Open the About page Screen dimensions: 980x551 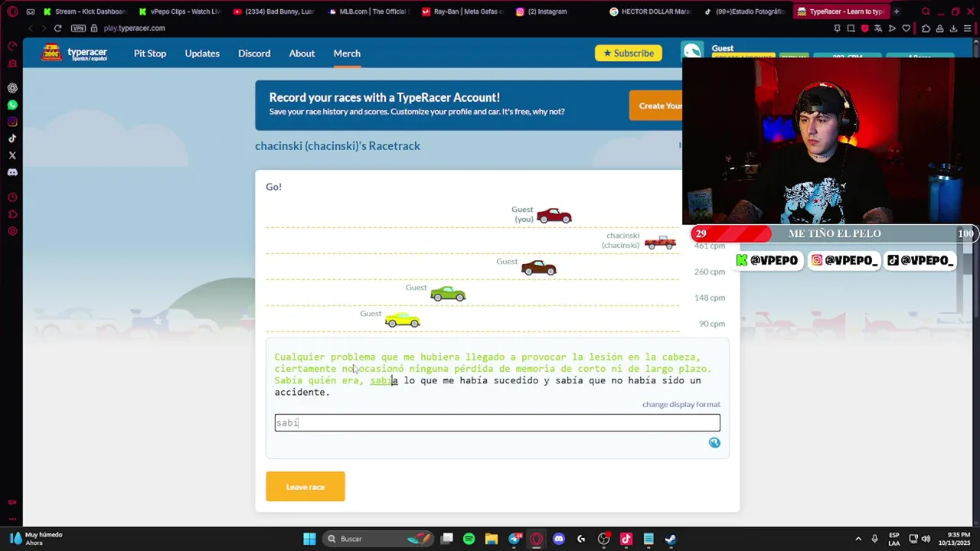point(302,54)
